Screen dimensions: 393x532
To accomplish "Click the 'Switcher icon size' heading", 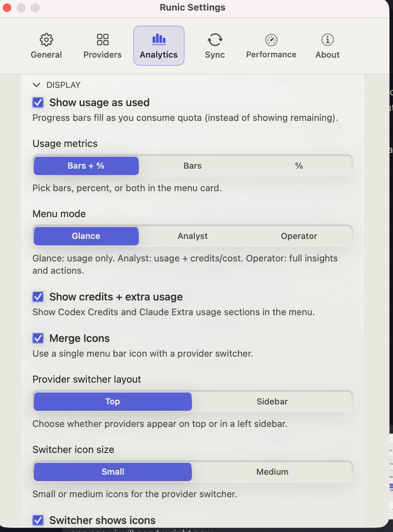I will coord(73,450).
